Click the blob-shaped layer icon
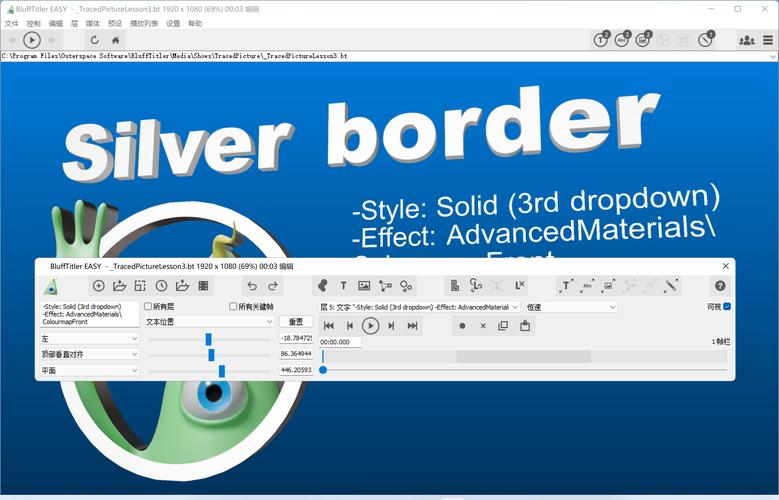 point(322,286)
